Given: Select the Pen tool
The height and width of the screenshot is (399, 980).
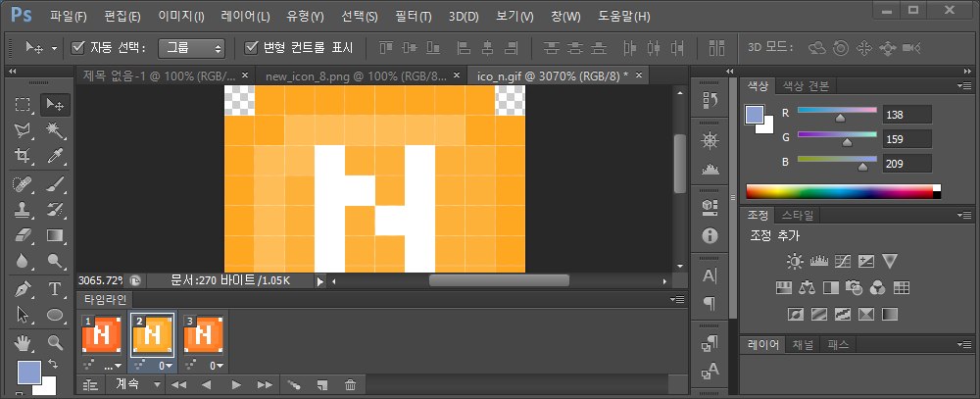Looking at the screenshot, I should [x=24, y=289].
